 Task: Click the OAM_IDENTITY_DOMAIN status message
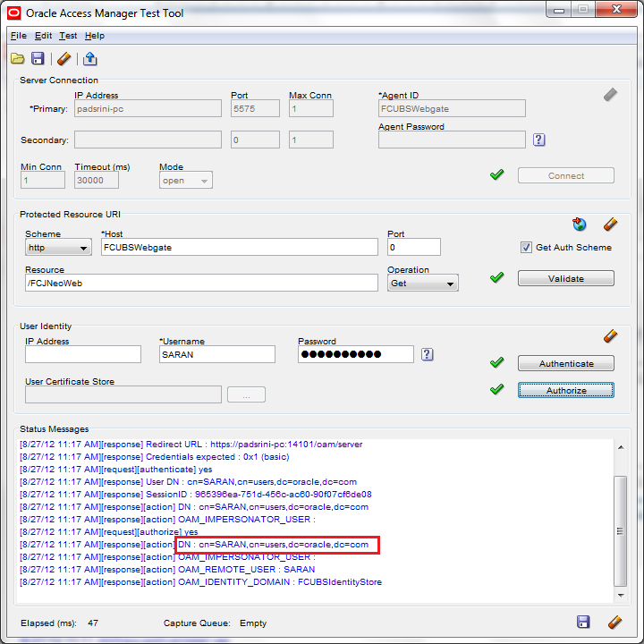click(201, 582)
